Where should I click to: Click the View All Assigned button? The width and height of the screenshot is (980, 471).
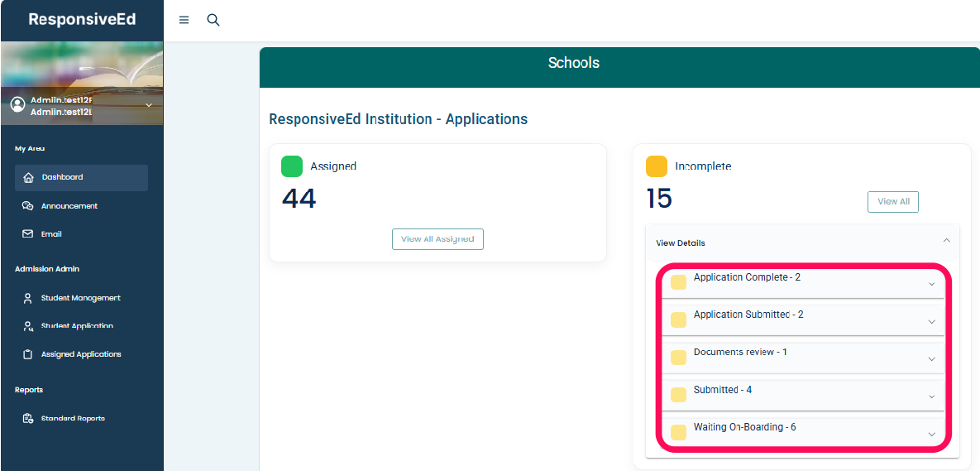(437, 239)
